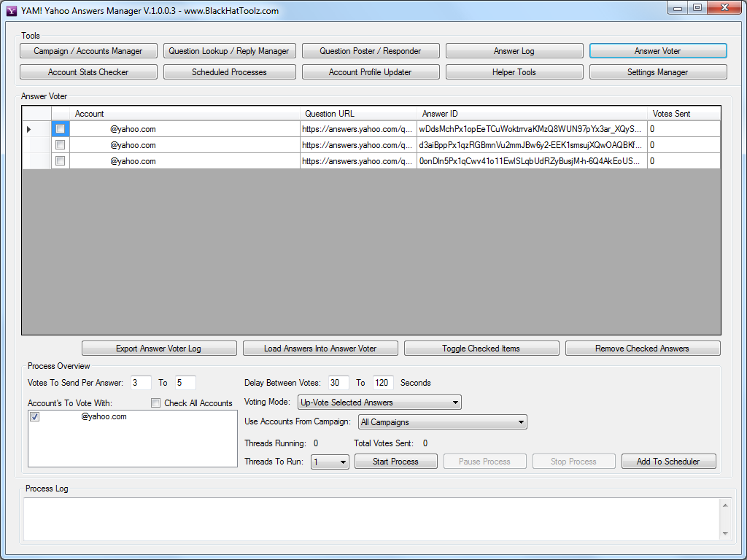This screenshot has height=560, width=747.
Task: Select first row via row header arrow
Action: click(36, 129)
